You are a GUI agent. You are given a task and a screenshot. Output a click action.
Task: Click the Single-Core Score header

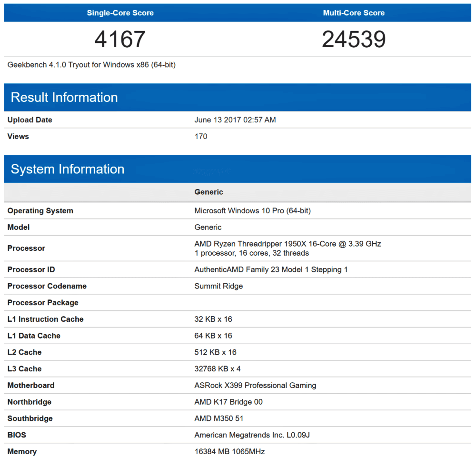pos(120,13)
